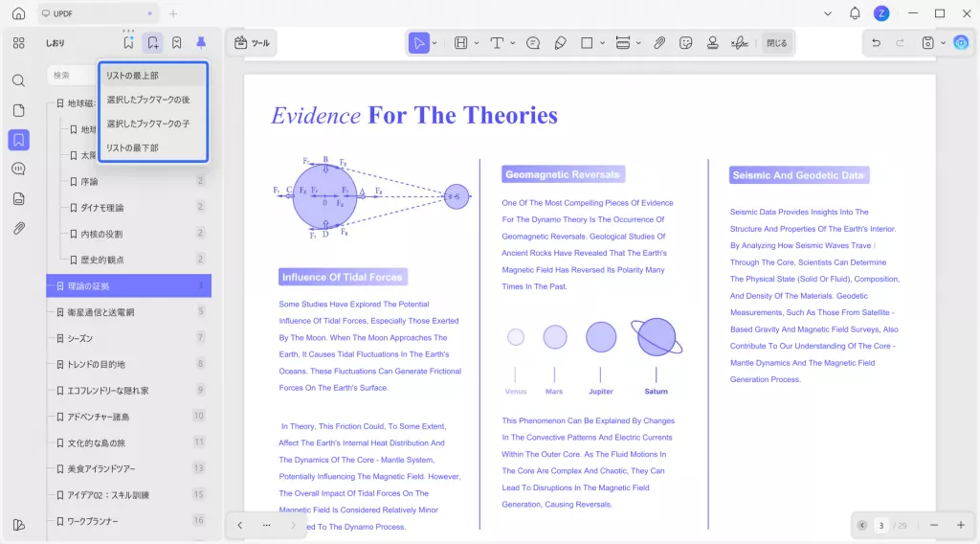Open the notifications bell
Screen dimensions: 980x544
tap(855, 13)
